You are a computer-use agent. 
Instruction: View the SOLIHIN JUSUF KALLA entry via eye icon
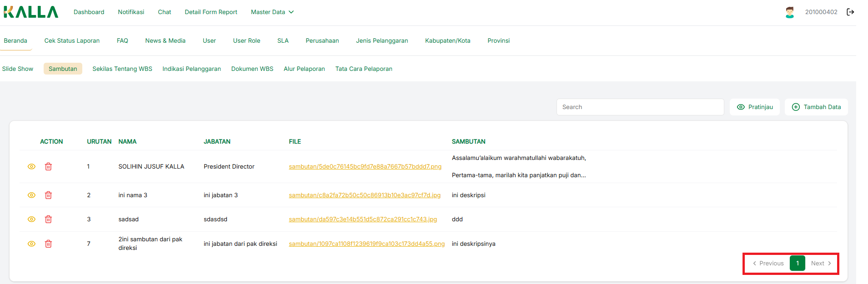[x=31, y=167]
